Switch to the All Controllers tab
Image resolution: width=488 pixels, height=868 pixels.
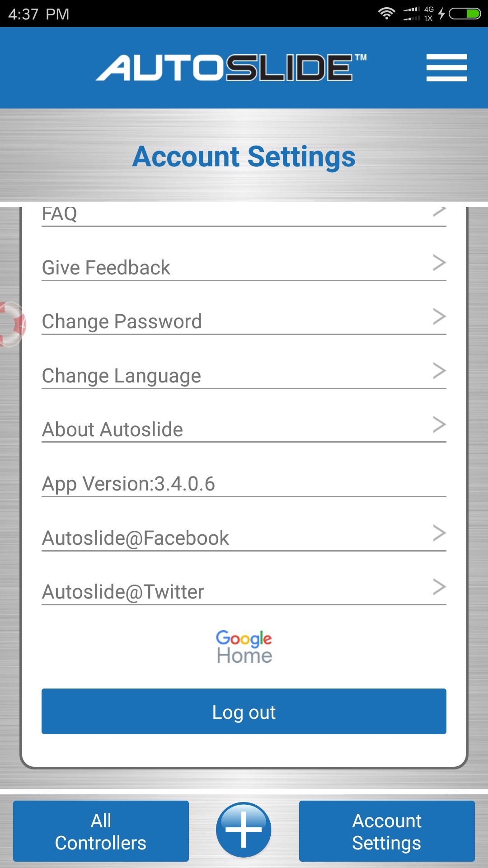(x=100, y=831)
